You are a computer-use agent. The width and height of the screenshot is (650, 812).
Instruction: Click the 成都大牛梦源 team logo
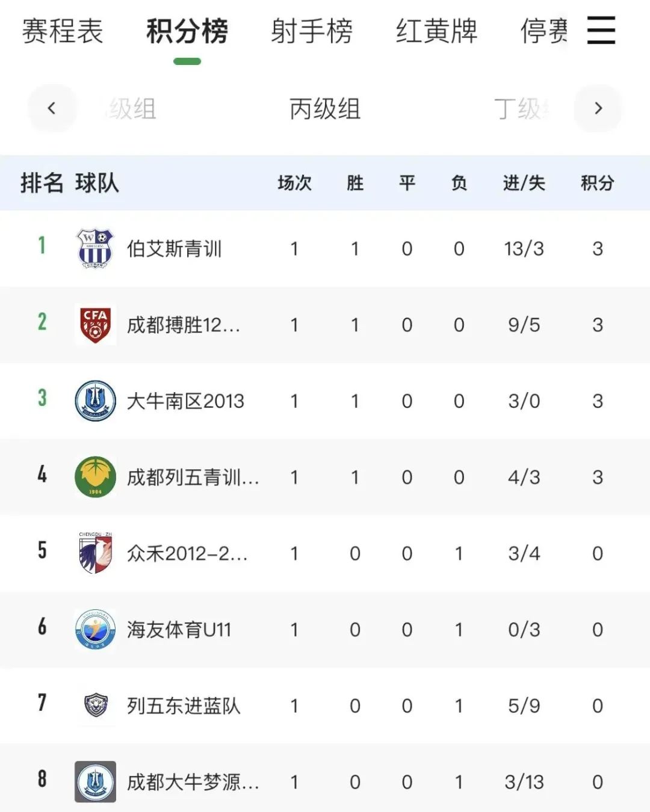point(95,782)
